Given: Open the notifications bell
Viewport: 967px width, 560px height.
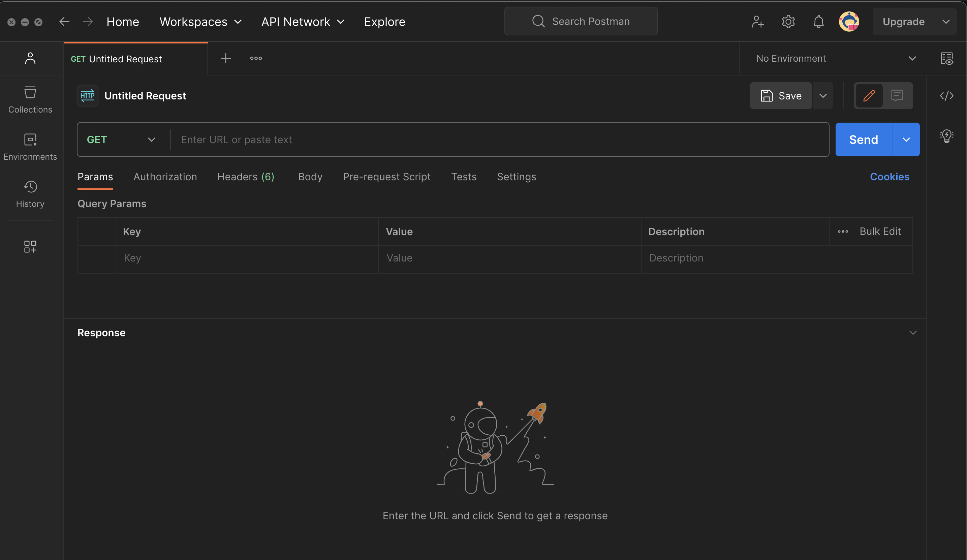Looking at the screenshot, I should click(818, 22).
